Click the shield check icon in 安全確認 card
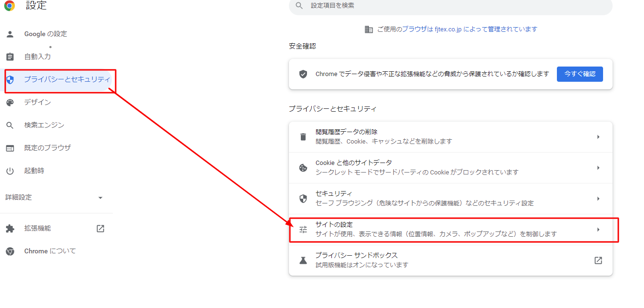The width and height of the screenshot is (644, 308). 303,74
